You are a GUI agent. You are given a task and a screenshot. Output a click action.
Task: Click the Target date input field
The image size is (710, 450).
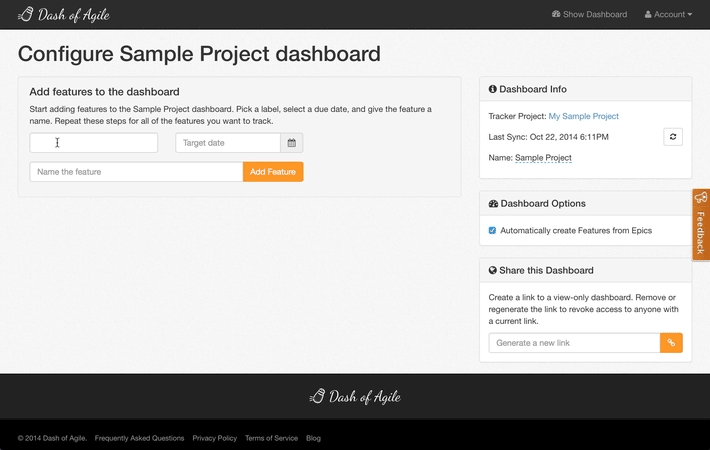(228, 143)
